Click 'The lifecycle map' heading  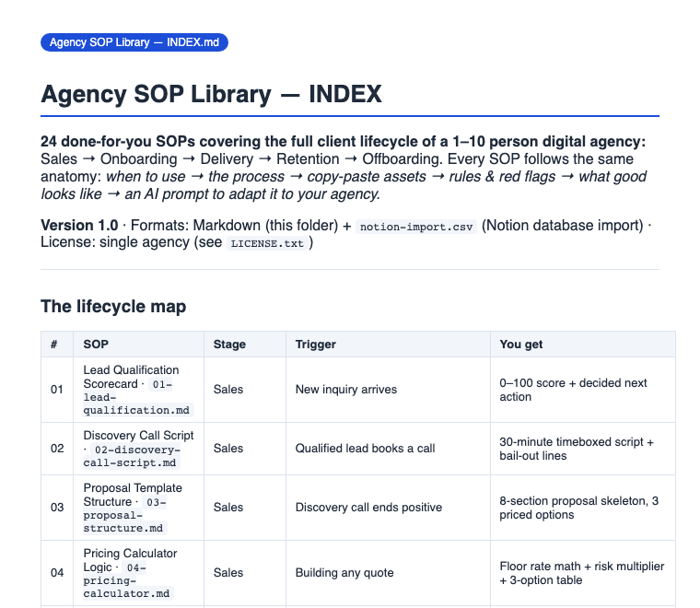(113, 307)
